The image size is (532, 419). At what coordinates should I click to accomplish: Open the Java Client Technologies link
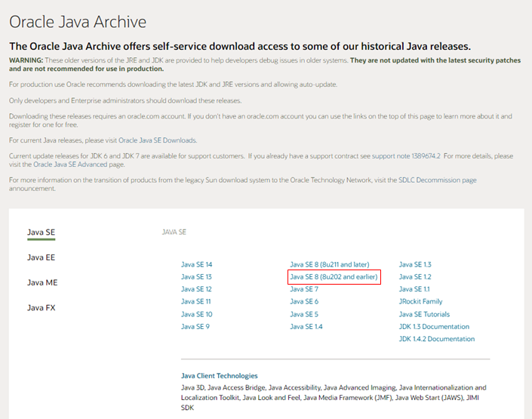[219, 376]
